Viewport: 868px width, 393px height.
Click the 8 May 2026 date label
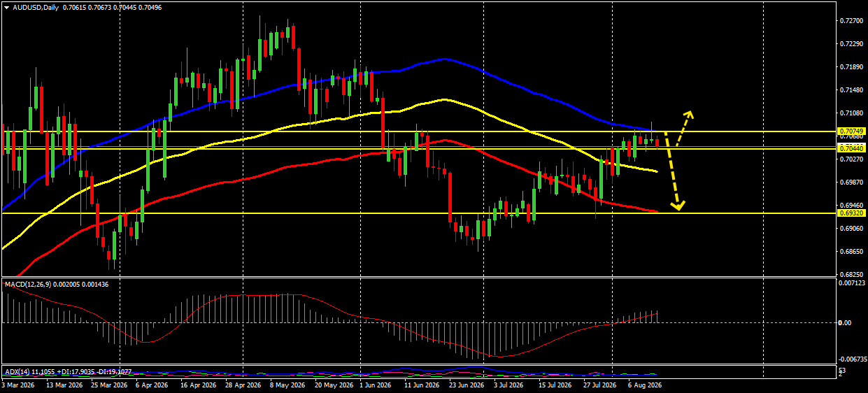pos(287,385)
